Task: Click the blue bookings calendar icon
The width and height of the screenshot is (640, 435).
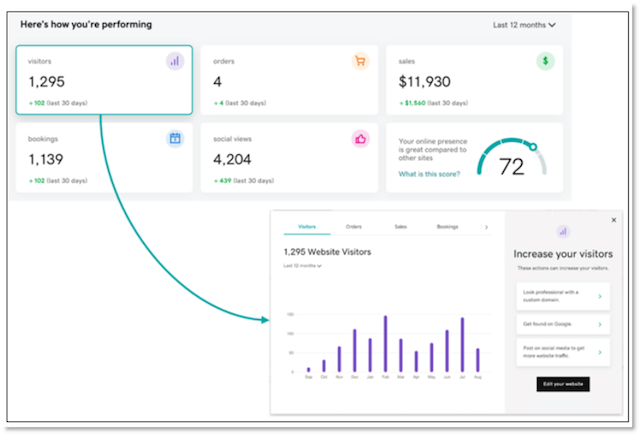Action: (175, 139)
